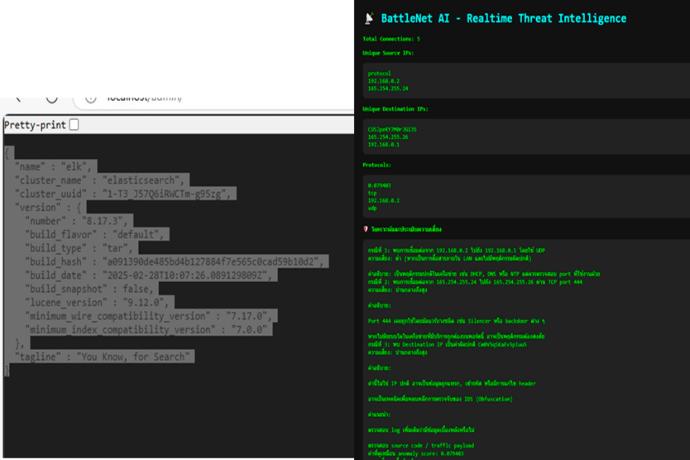
Task: Select tcp in the Protocols list
Action: pos(371,193)
